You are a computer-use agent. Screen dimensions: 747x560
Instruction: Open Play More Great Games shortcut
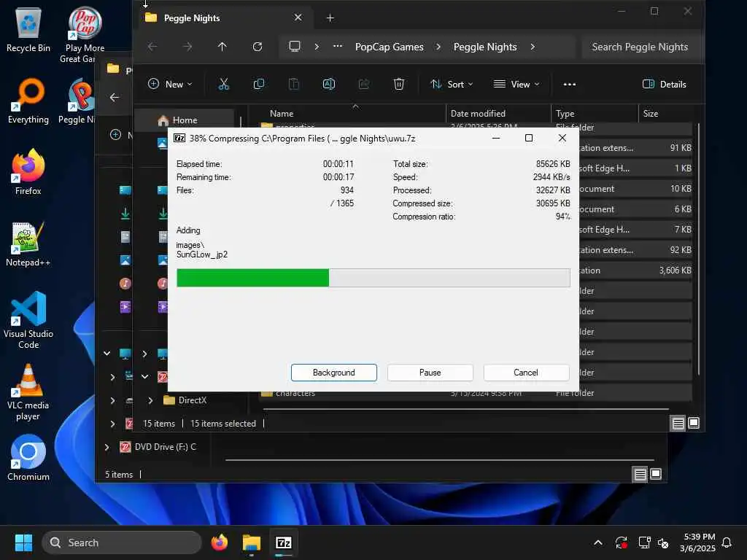85,34
